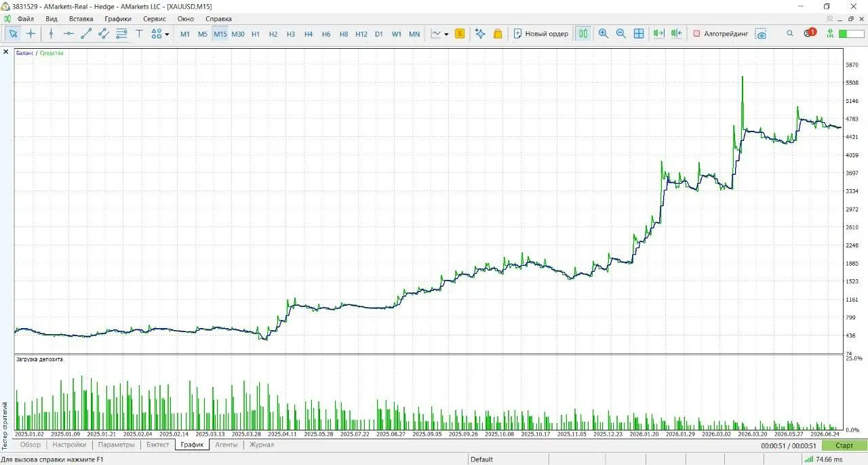Tile chart windows with grid icon
868x465 pixels.
[x=639, y=34]
